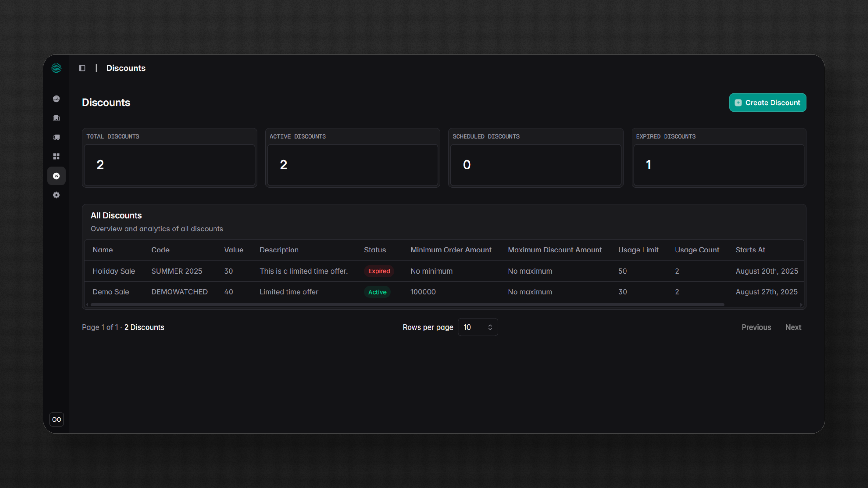This screenshot has height=488, width=868.
Task: Open the store building sidebar icon
Action: click(56, 118)
